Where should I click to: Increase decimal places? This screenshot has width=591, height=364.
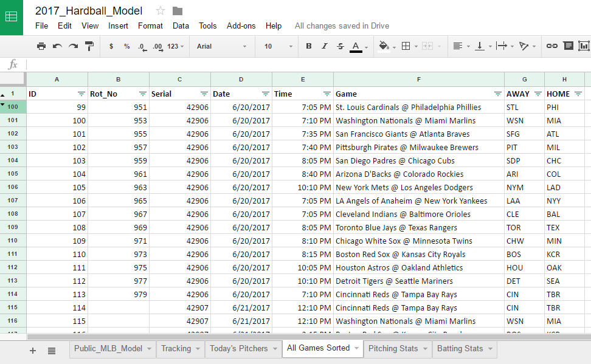158,47
